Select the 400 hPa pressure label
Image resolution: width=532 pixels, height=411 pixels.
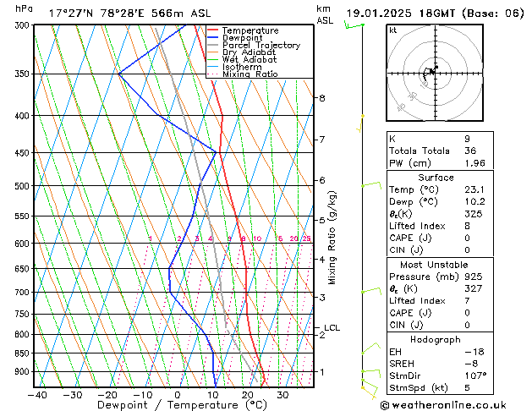(24, 116)
